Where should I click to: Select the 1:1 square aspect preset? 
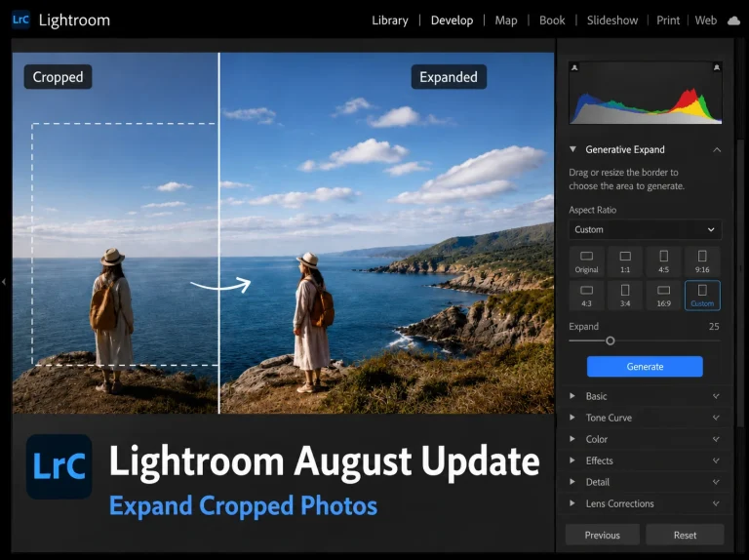pyautogui.click(x=625, y=261)
